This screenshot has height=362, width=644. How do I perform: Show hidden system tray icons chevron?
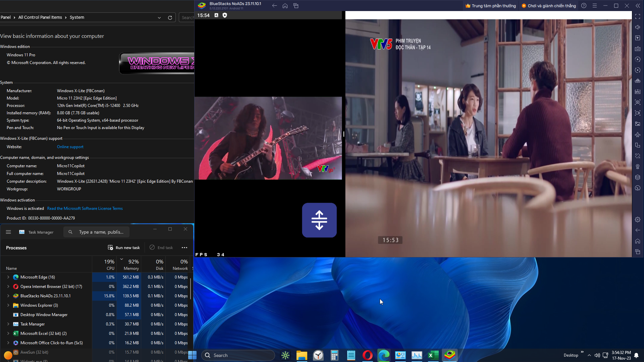pyautogui.click(x=589, y=355)
